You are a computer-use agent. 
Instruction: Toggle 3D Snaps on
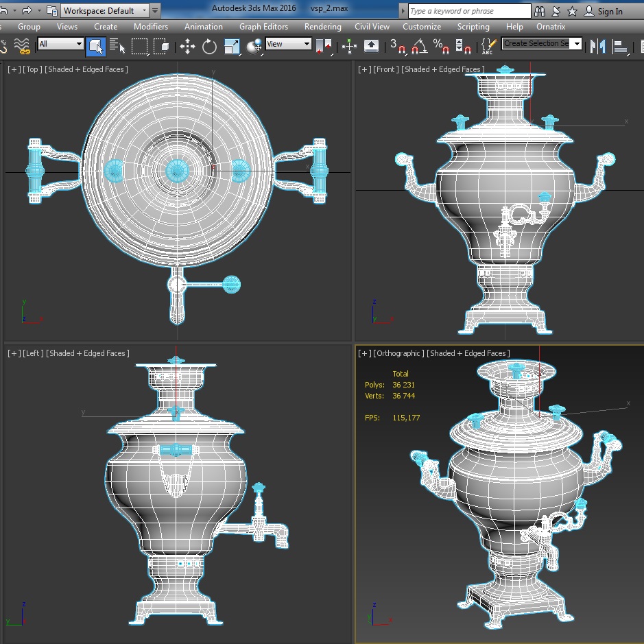(397, 46)
